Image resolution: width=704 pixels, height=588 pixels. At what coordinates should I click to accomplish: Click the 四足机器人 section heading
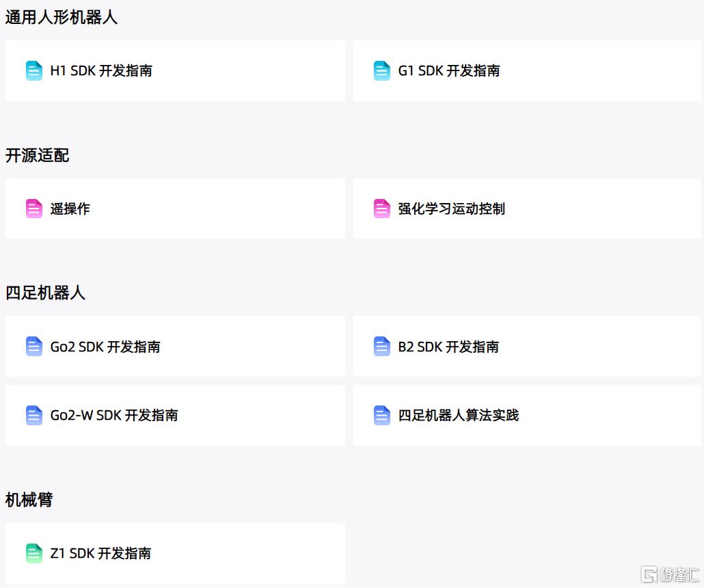click(45, 293)
